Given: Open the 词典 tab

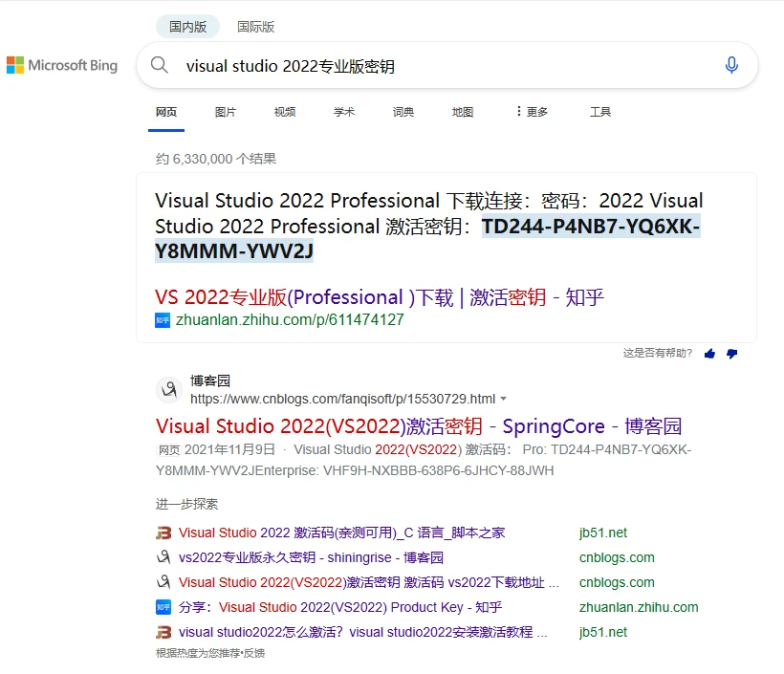Looking at the screenshot, I should 403,112.
